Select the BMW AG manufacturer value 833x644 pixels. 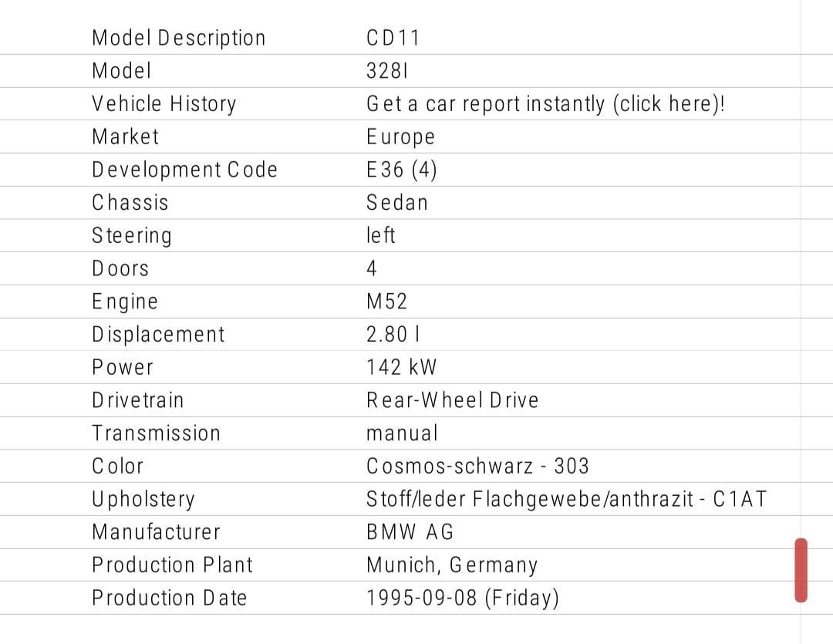(410, 532)
